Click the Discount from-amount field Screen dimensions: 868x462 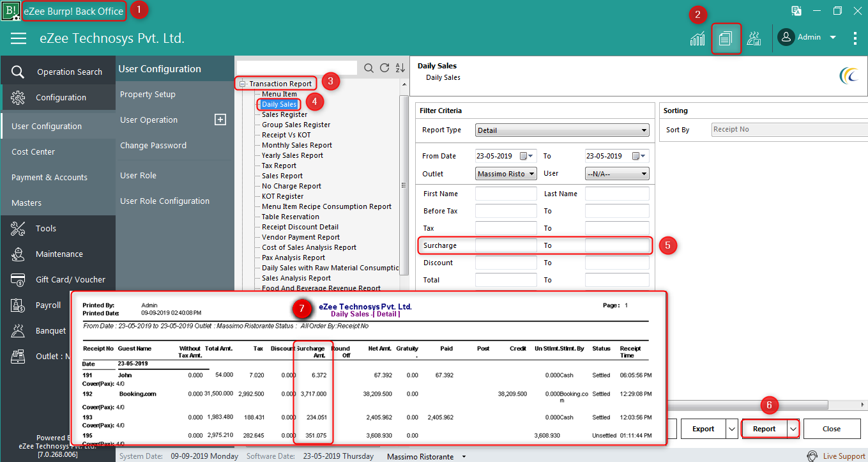pos(506,263)
